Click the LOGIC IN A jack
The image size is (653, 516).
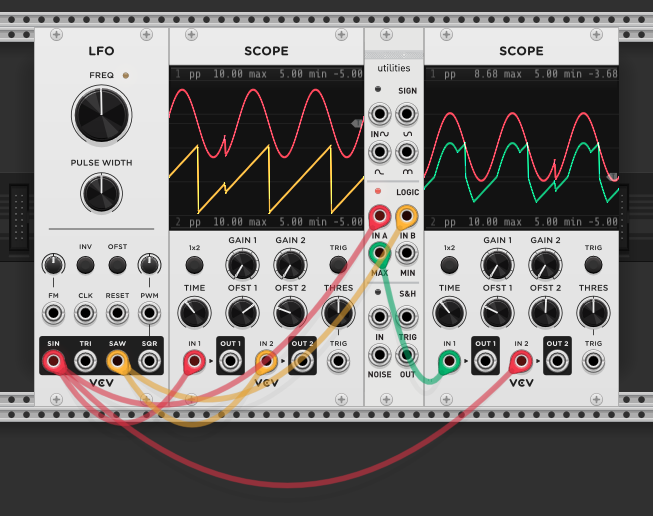tap(379, 216)
